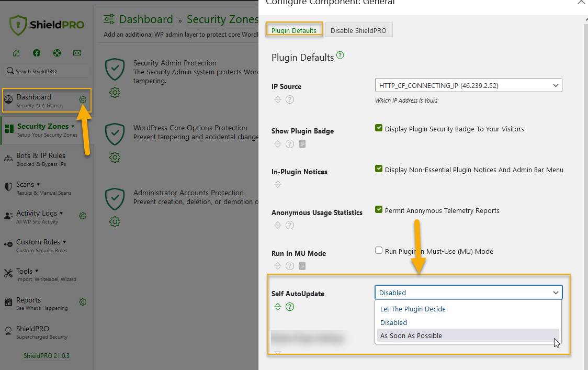Image resolution: width=588 pixels, height=370 pixels.
Task: Click the Anonymous Usage Statistics help icon
Action: (x=290, y=225)
